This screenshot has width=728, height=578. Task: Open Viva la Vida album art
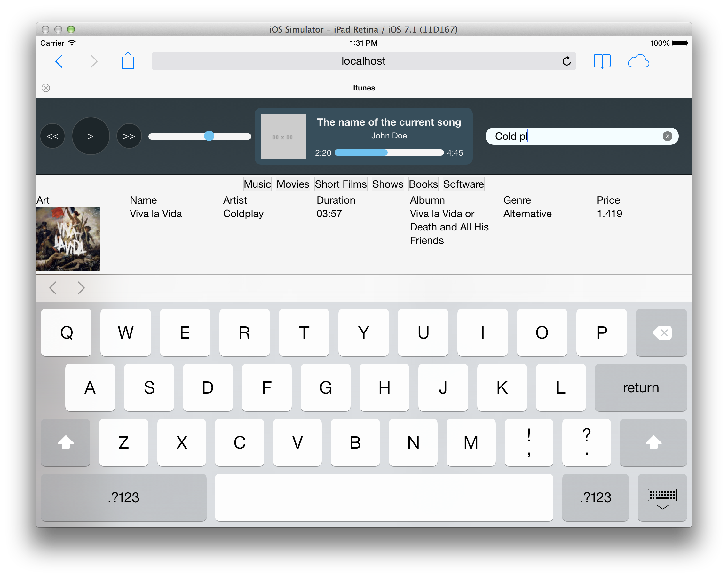point(68,238)
